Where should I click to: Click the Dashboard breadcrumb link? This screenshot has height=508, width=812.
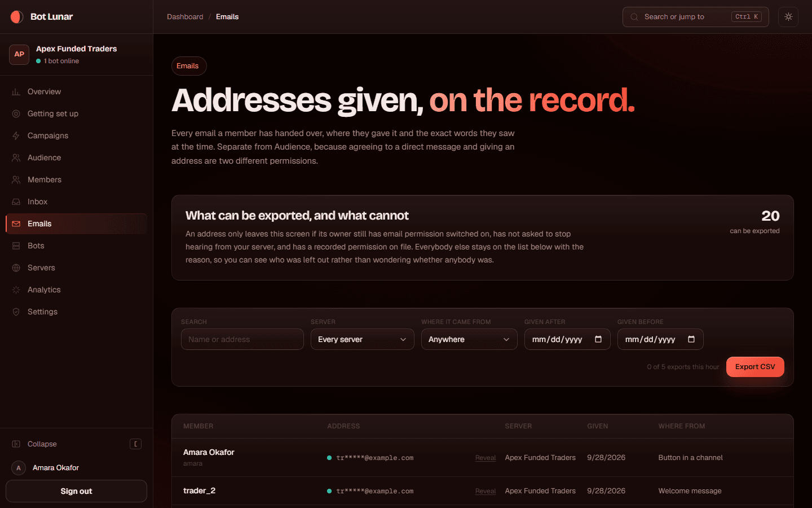185,17
